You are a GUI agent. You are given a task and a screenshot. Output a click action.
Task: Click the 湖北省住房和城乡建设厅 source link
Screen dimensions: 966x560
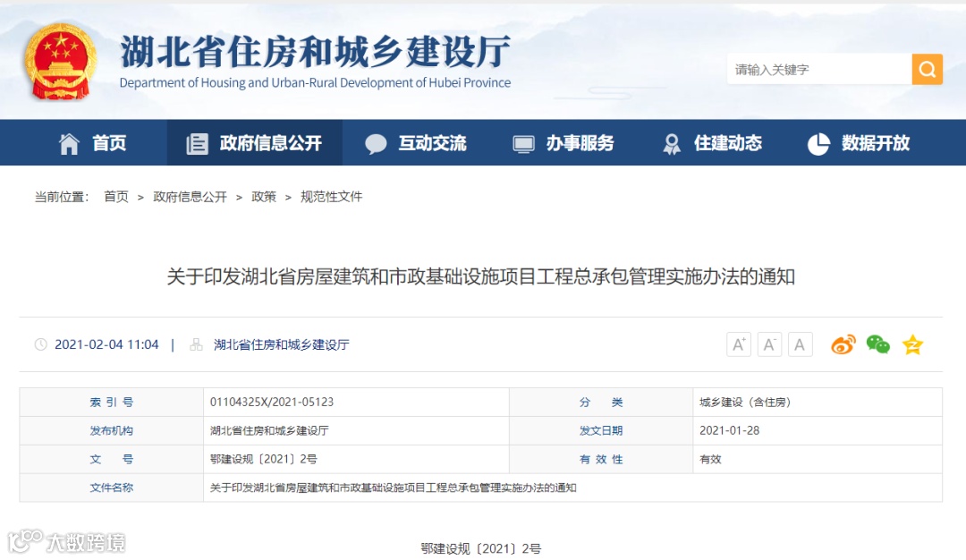tap(282, 344)
